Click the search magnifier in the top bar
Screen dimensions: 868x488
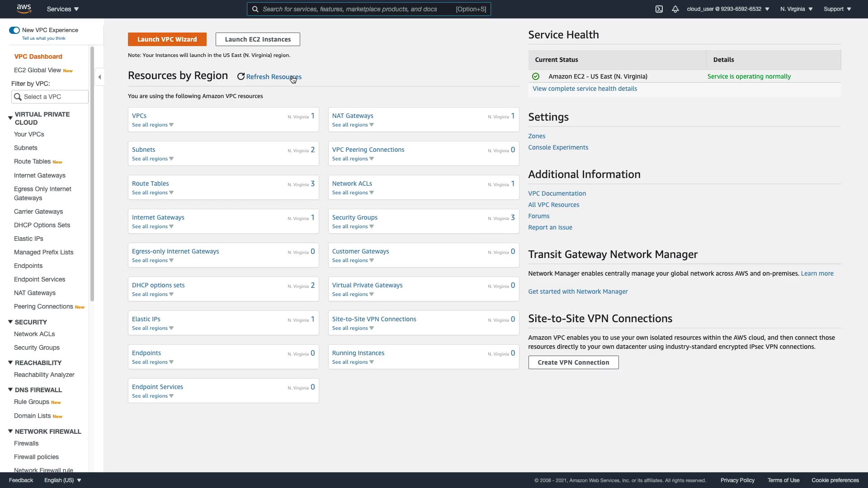coord(255,9)
